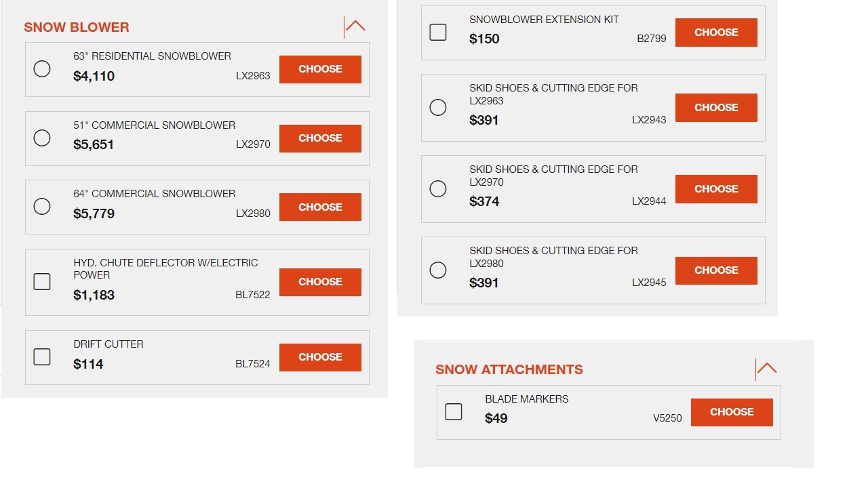Select 51" Commercial Snowblower radio button
Image resolution: width=868 pixels, height=488 pixels.
[42, 138]
